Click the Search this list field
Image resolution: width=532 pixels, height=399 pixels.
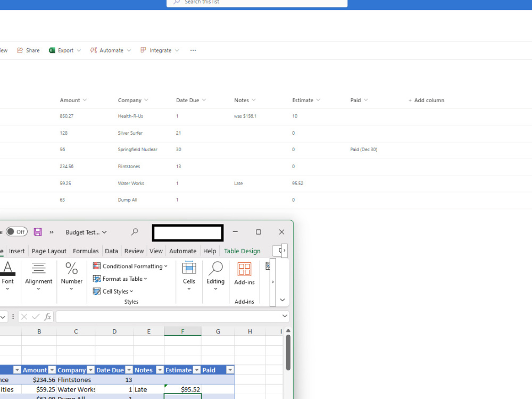(256, 2)
